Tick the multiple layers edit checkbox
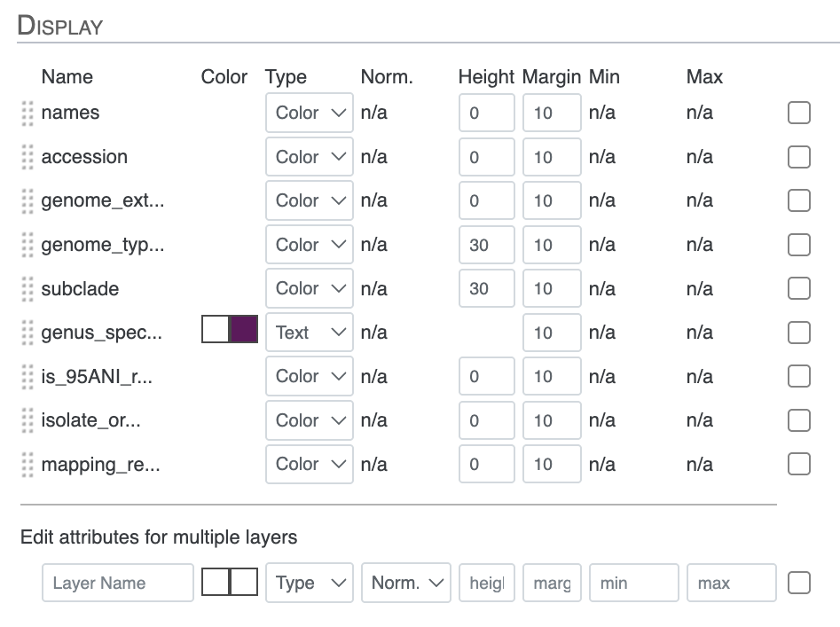The image size is (840, 627). point(798,583)
